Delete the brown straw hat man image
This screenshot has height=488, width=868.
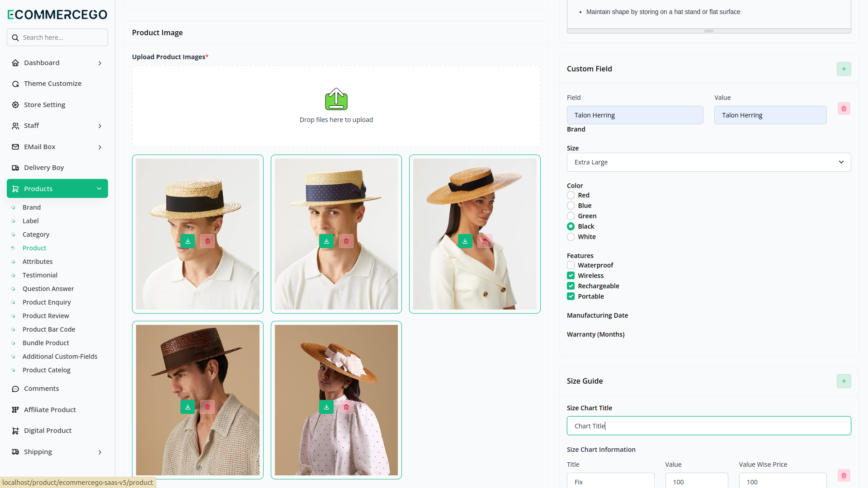pos(208,407)
